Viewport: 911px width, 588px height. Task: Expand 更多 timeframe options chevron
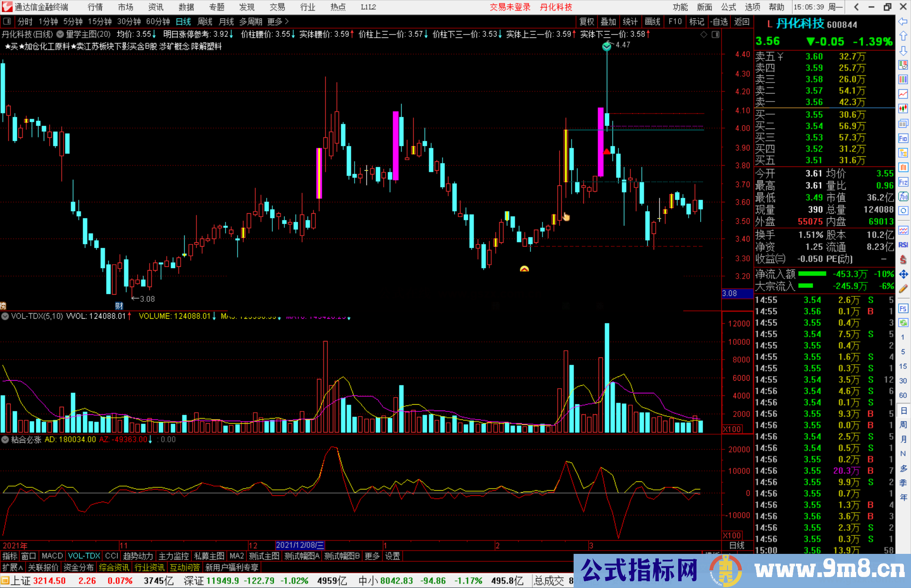tap(287, 21)
